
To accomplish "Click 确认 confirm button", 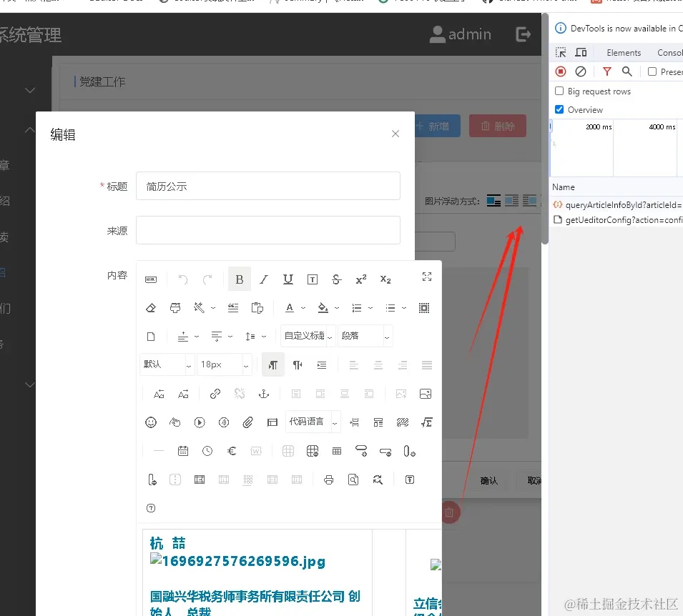I will (488, 481).
